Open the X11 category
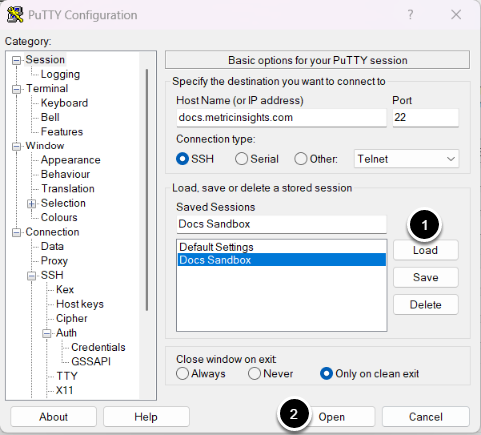Screen dimensions: 481x435 click(x=64, y=390)
